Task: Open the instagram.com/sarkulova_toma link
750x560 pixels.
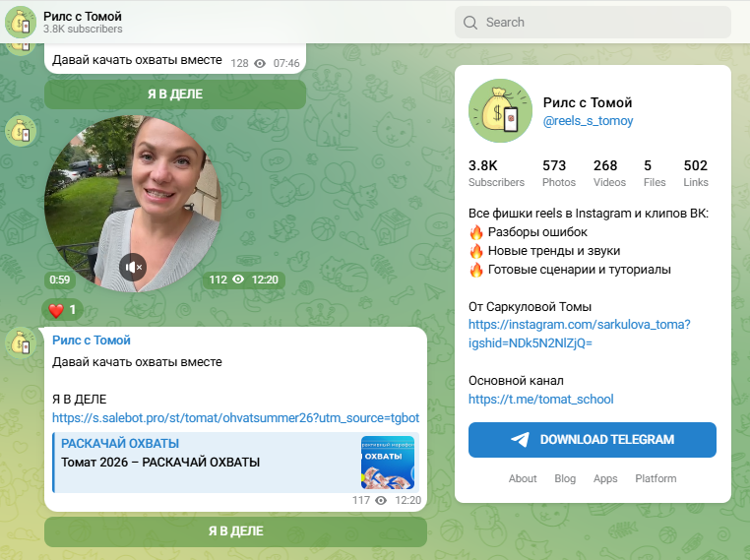Action: 580,334
